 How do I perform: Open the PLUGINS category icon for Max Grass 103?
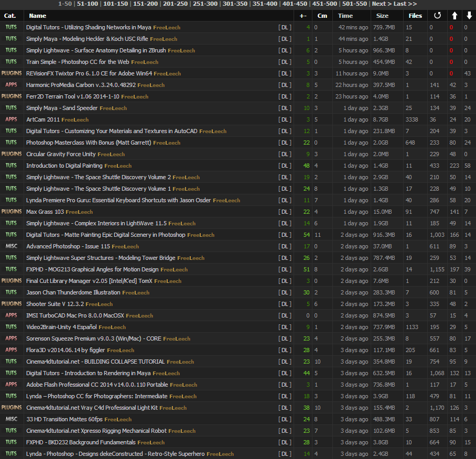[12, 212]
